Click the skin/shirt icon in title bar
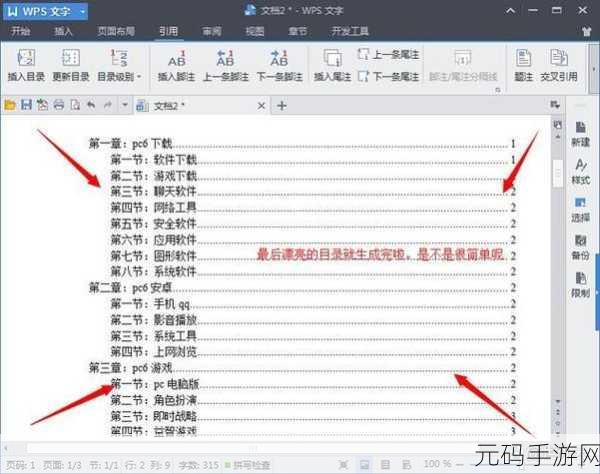Viewport: 600px width, 474px height. click(587, 31)
